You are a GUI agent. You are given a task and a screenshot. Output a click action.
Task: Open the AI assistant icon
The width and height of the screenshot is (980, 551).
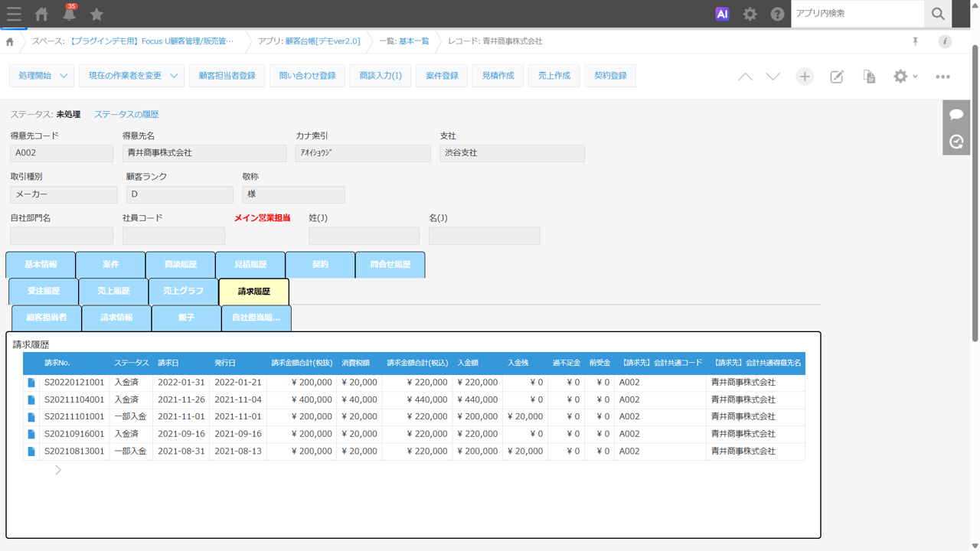coord(722,14)
